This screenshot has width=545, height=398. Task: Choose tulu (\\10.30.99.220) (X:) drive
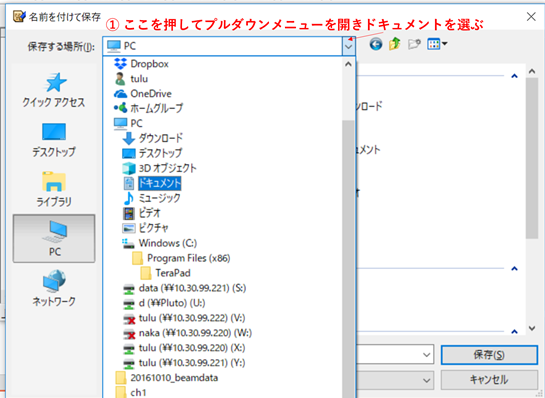pyautogui.click(x=184, y=348)
